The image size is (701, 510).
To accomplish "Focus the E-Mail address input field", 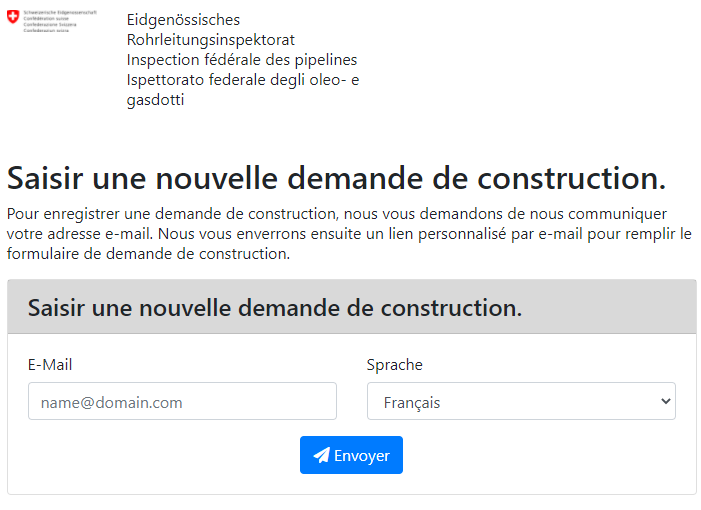I will pyautogui.click(x=182, y=401).
